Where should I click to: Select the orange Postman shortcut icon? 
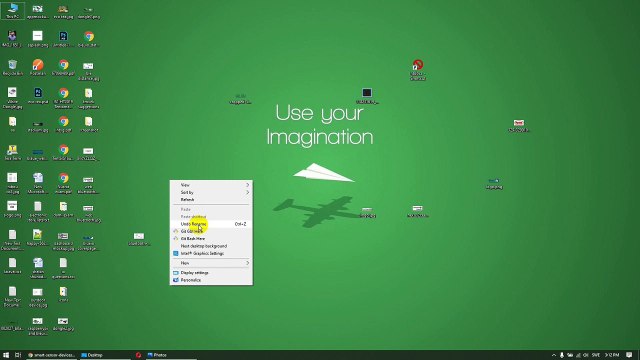38,68
